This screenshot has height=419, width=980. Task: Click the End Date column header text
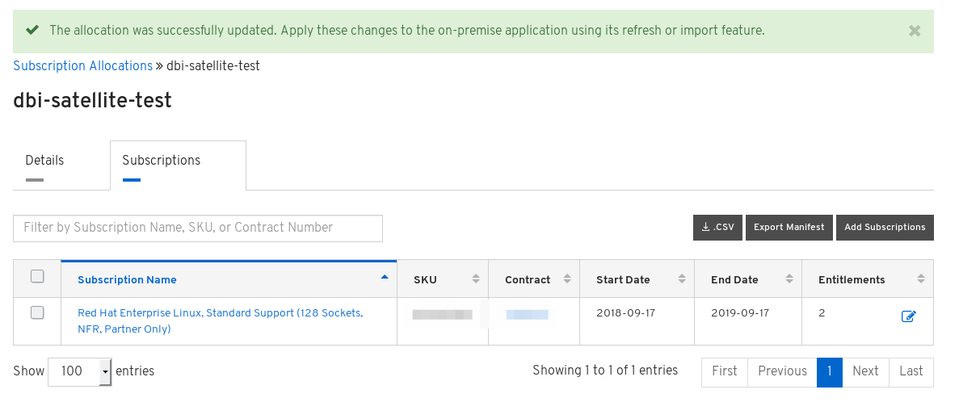(x=734, y=280)
